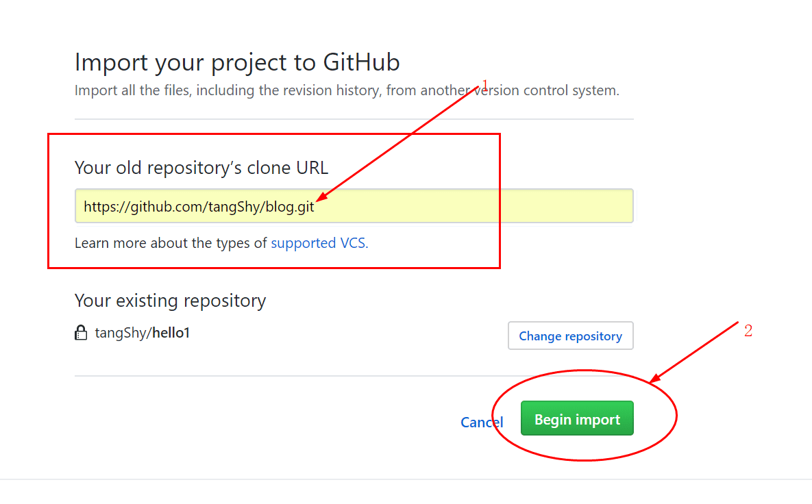Click the green Begin import button
The height and width of the screenshot is (504, 812).
(577, 418)
